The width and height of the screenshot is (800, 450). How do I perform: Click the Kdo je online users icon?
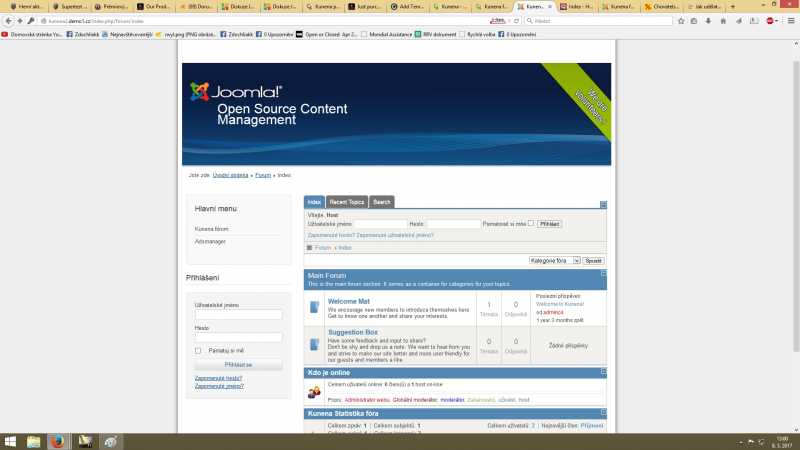click(313, 390)
